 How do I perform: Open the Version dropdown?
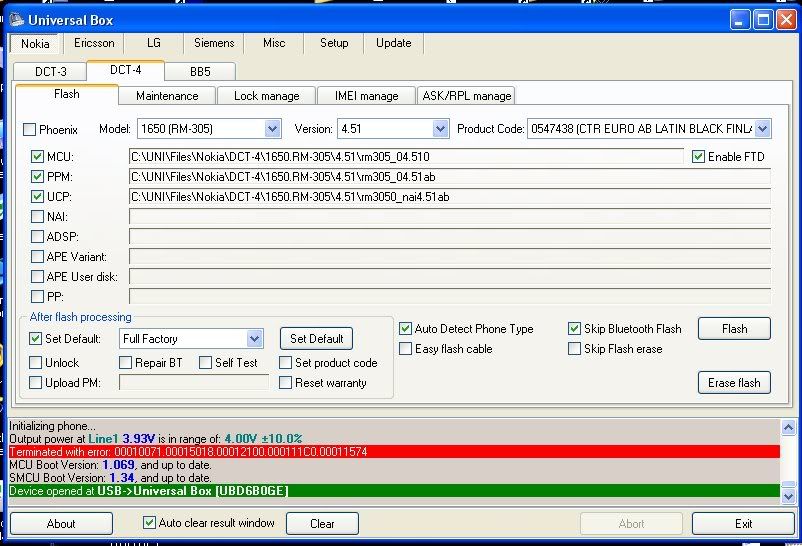440,128
